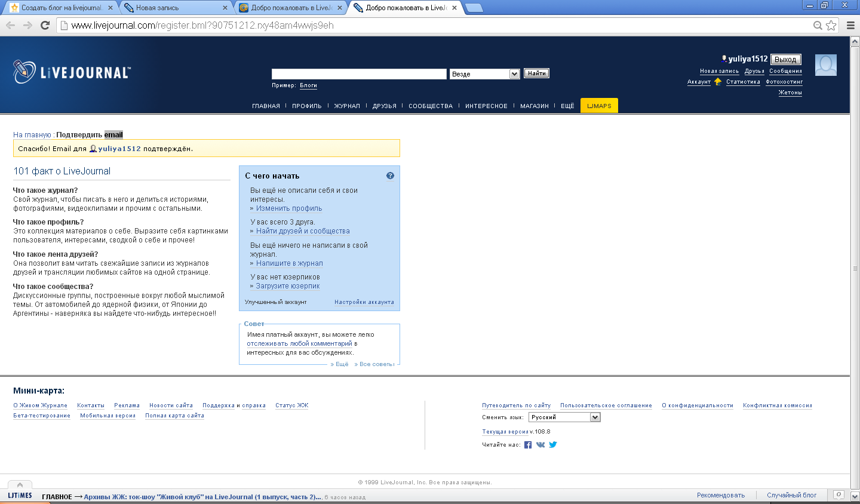The width and height of the screenshot is (860, 504).
Task: Open the ЖУРНАЛ menu item
Action: (x=347, y=106)
